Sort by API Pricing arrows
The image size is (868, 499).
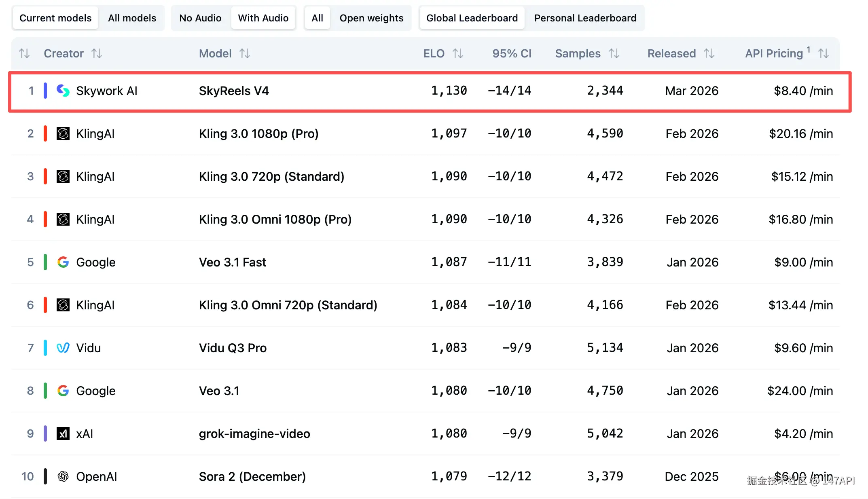(x=823, y=53)
